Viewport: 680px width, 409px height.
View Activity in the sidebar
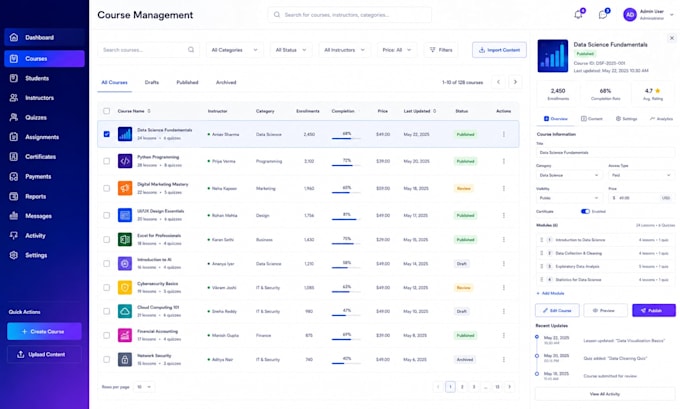44,236
